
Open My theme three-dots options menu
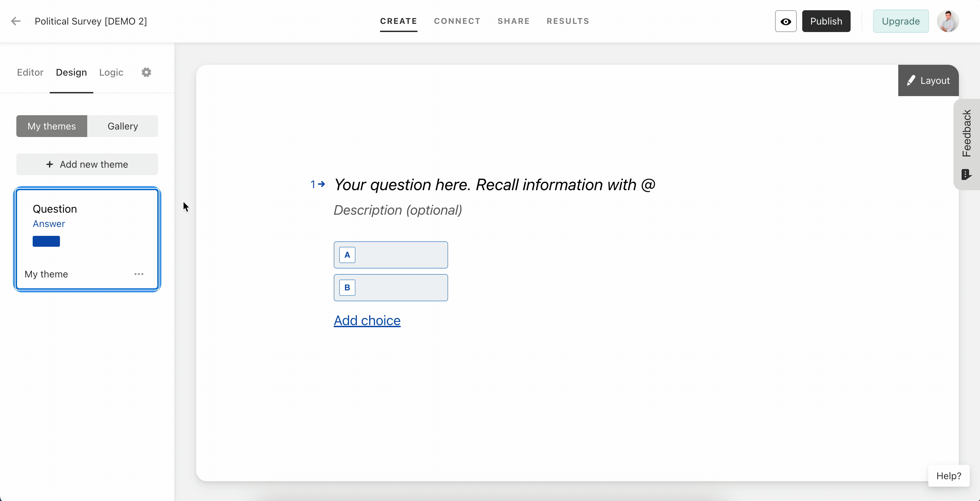[x=139, y=274]
